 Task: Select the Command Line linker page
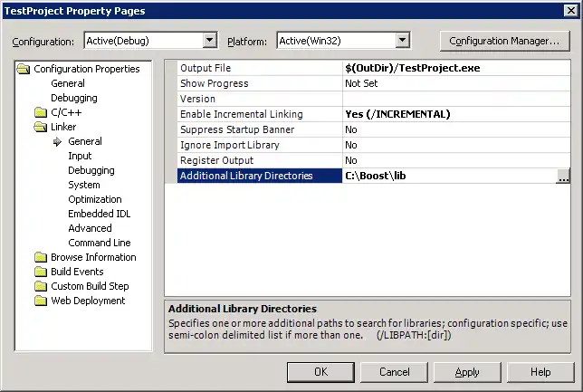[99, 243]
